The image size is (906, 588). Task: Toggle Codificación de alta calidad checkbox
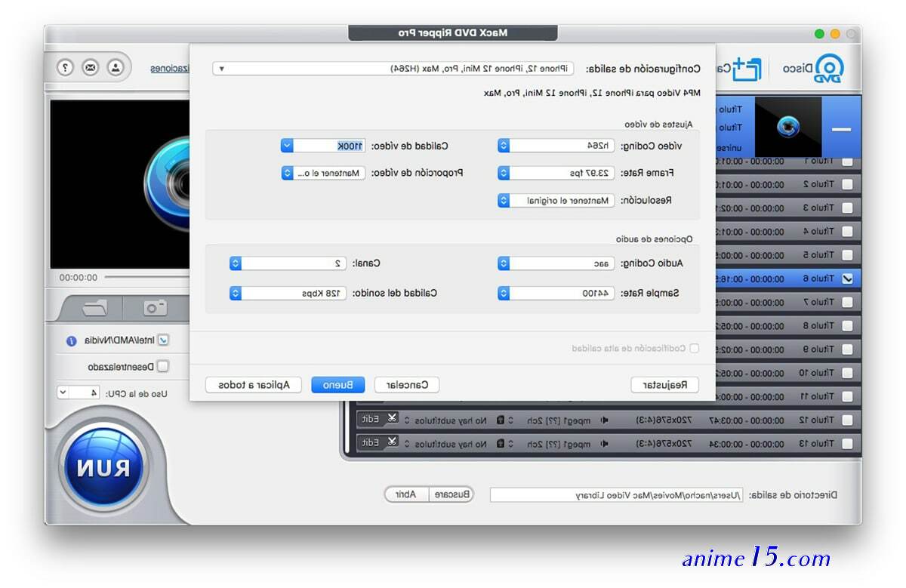[695, 349]
